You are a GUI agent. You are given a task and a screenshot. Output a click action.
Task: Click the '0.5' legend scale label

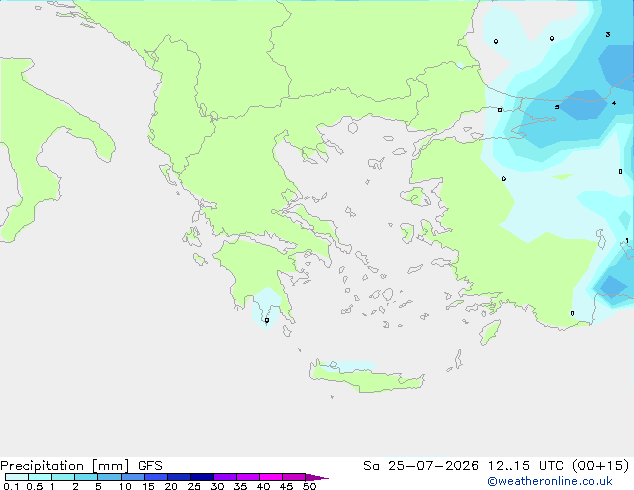(35, 486)
